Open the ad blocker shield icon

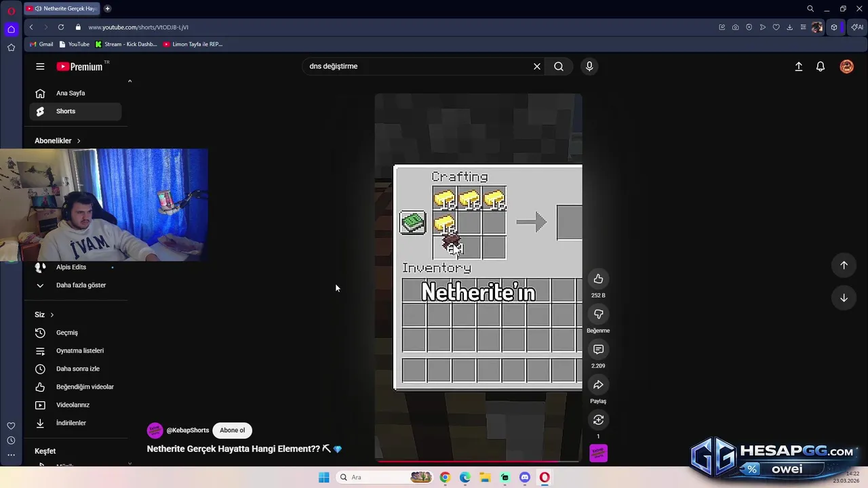[749, 27]
